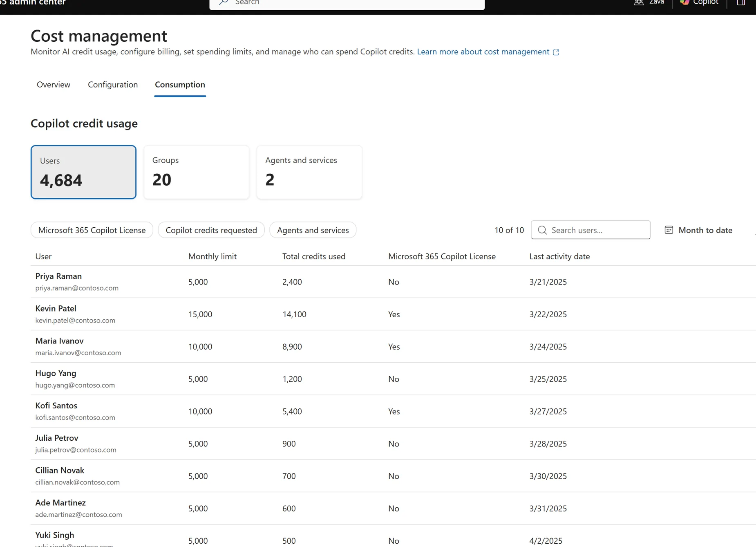756x547 pixels.
Task: Open the Copilot icon in header
Action: pos(684,2)
